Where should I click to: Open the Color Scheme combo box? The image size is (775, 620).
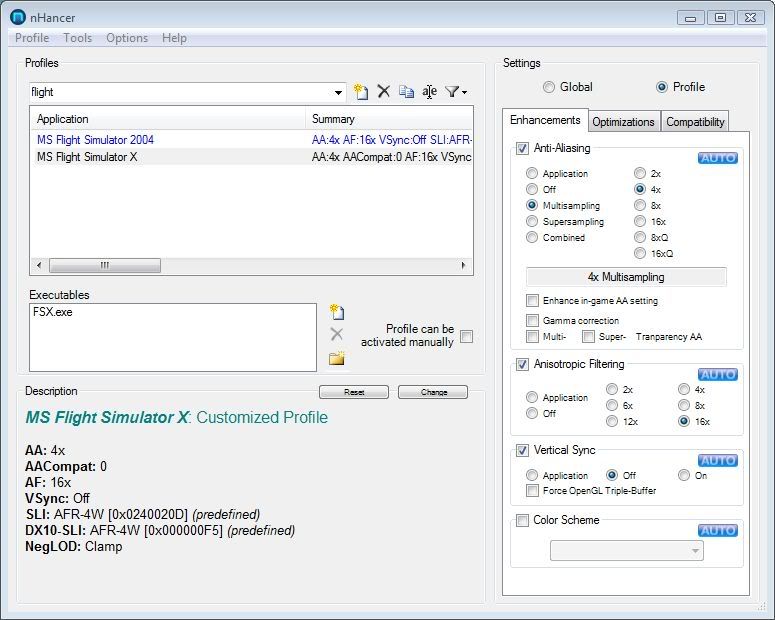tap(626, 551)
